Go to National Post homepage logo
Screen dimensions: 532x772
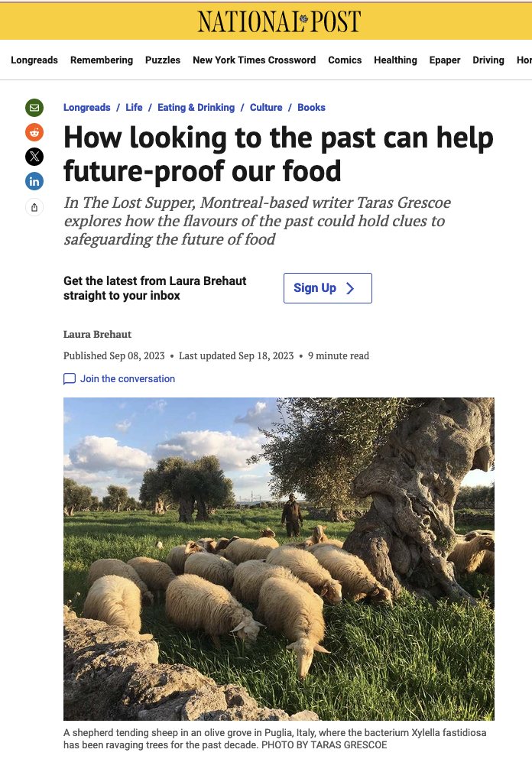click(279, 21)
